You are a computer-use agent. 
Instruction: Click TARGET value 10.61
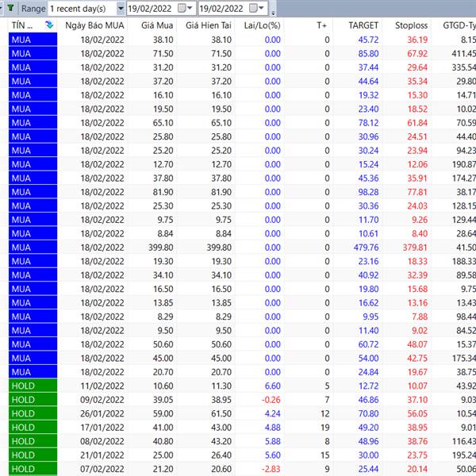pos(369,233)
